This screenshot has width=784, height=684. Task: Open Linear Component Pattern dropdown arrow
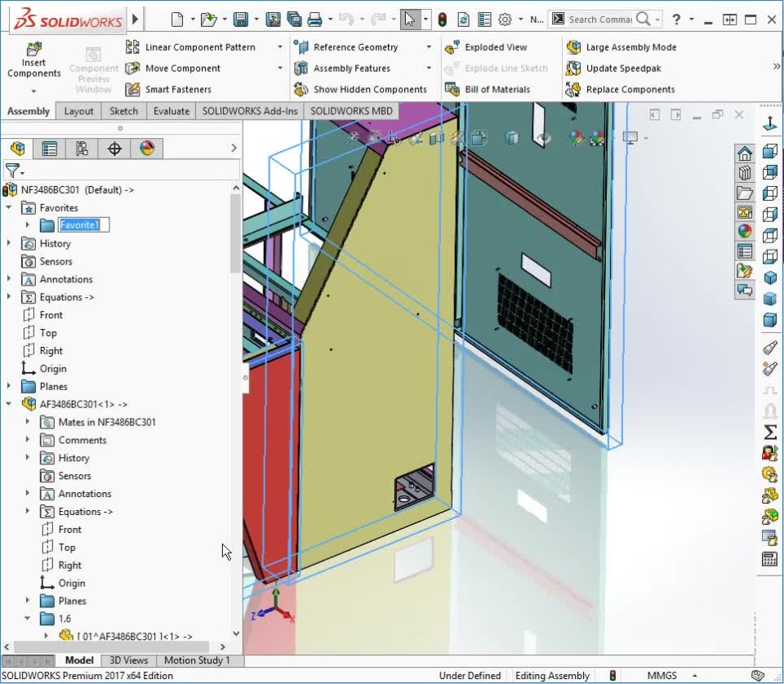pyautogui.click(x=279, y=47)
